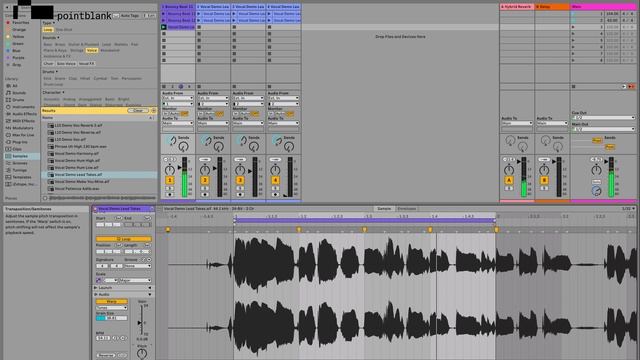Click track 3 Monitor In button

pyautogui.click(x=236, y=113)
